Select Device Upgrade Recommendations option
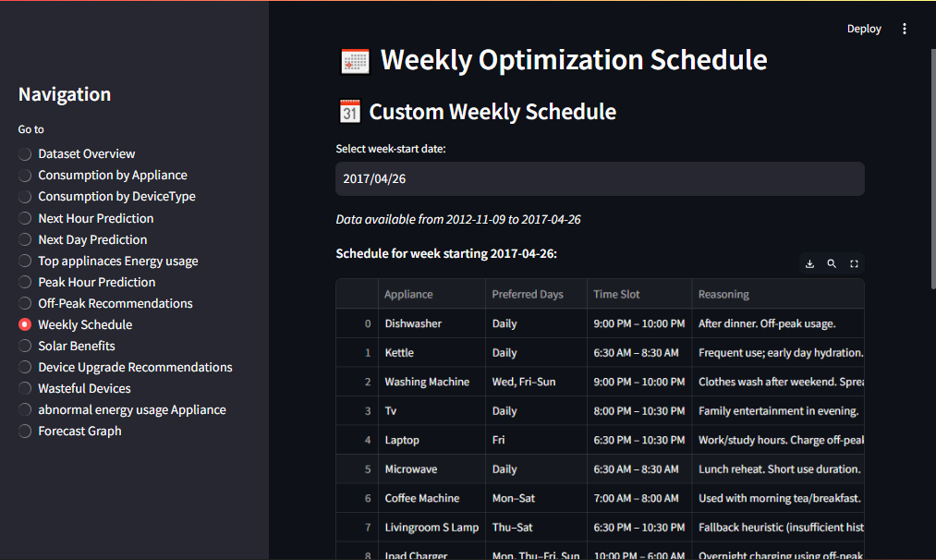936x560 pixels. pyautogui.click(x=25, y=368)
